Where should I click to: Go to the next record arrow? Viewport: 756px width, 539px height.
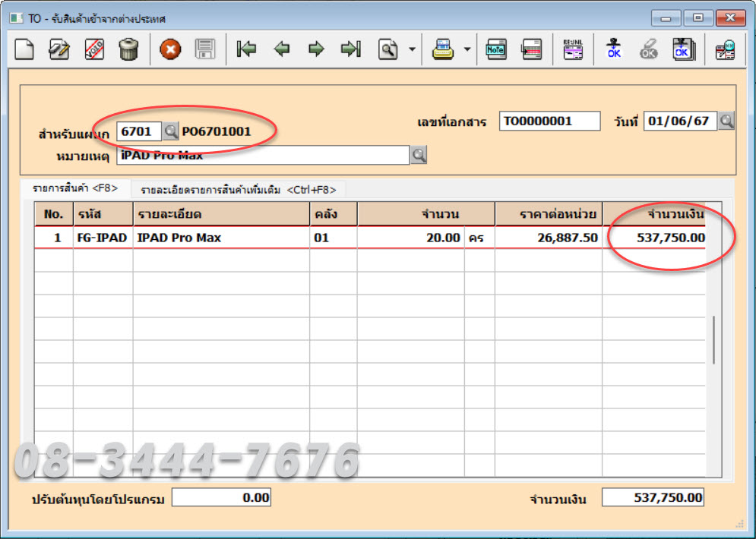[316, 49]
